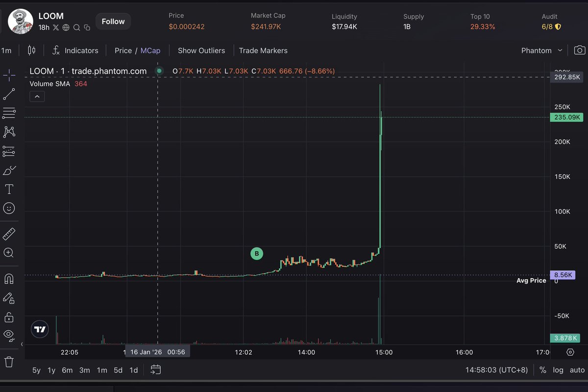Toggle log scale mode
This screenshot has height=392, width=588.
(x=558, y=370)
